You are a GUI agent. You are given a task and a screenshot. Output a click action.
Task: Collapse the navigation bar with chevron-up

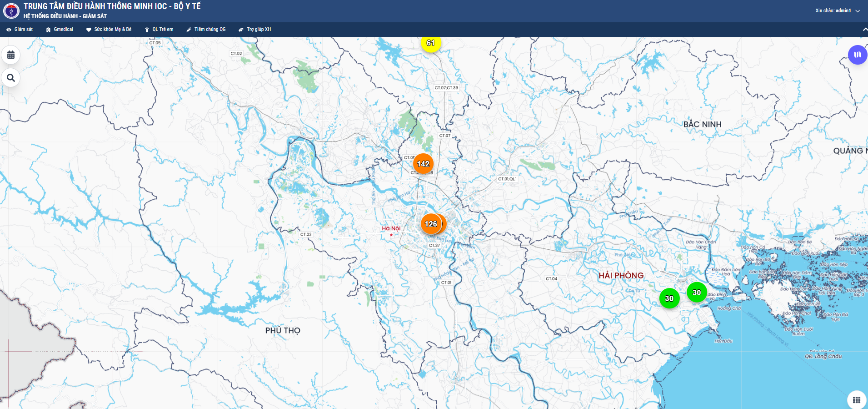point(865,30)
